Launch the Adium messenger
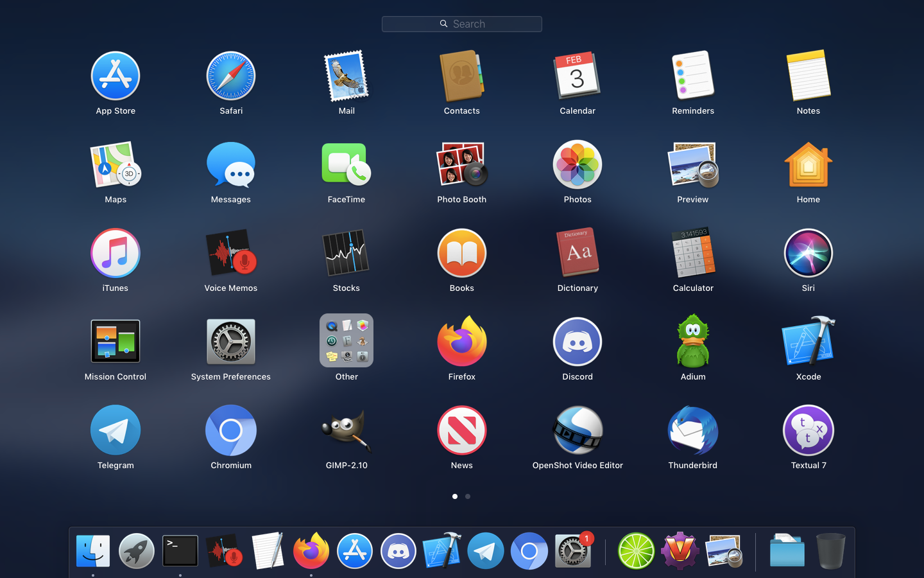 tap(693, 340)
